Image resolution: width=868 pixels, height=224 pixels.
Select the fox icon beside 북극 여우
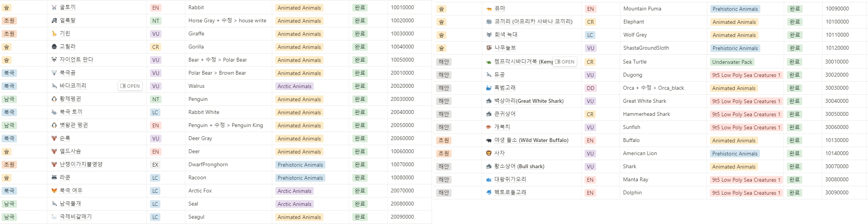tap(54, 191)
